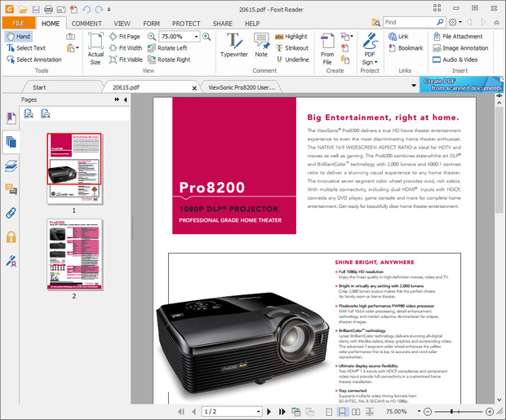Image resolution: width=506 pixels, height=420 pixels.
Task: Open the Attachments paperclip panel
Action: 11,213
